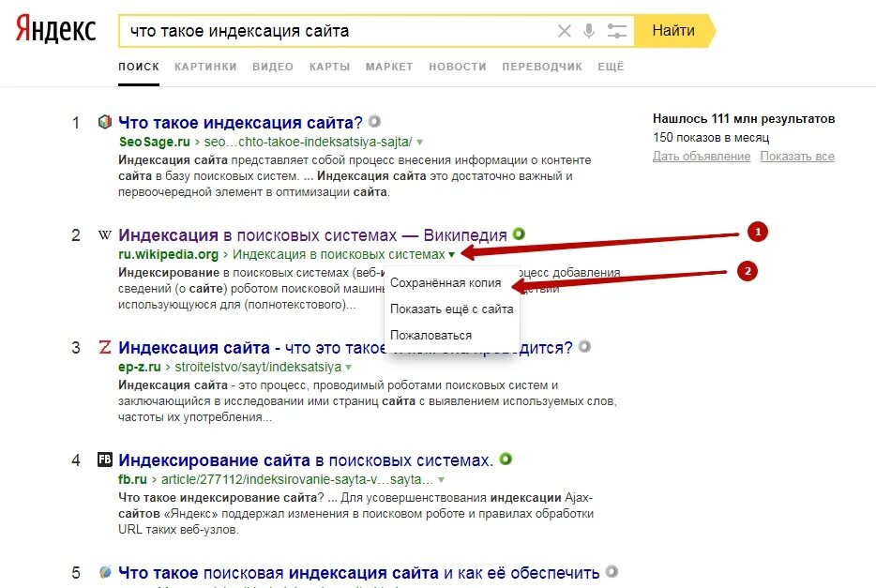Viewport: 876px width, 588px height.
Task: Click article/277112/indeksirovanie-sayta URL path
Action: [297, 479]
